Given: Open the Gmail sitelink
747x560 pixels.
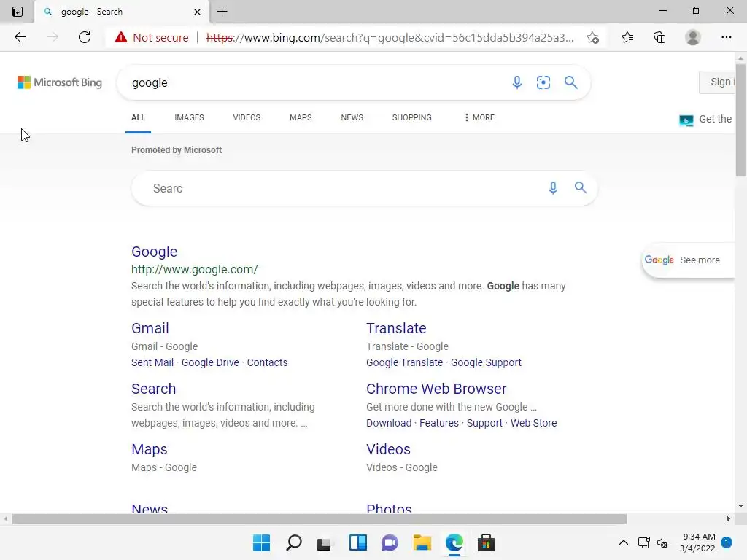Looking at the screenshot, I should click(150, 328).
